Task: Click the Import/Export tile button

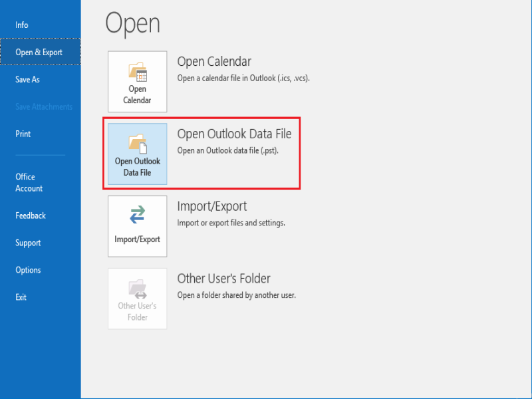Action: (138, 226)
